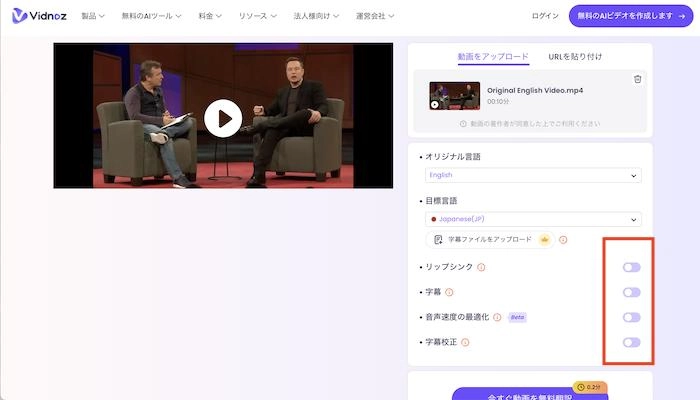
Task: Open the オリジナル言語 English dropdown
Action: click(x=533, y=175)
